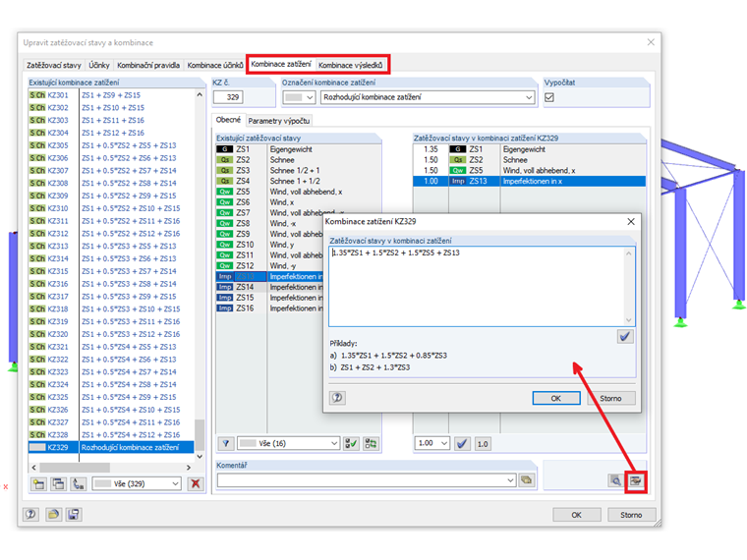Click the renumber combinations icon
This screenshot has width=747, height=560.
coord(79,483)
